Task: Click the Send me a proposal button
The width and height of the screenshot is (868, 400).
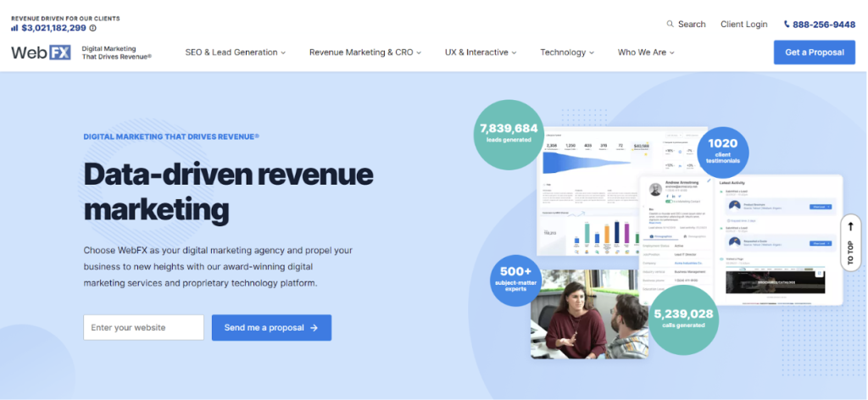Action: 271,327
